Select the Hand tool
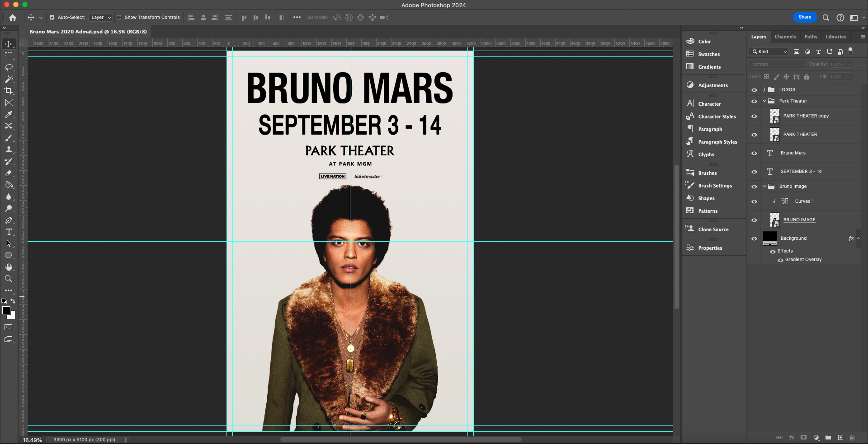 tap(9, 267)
